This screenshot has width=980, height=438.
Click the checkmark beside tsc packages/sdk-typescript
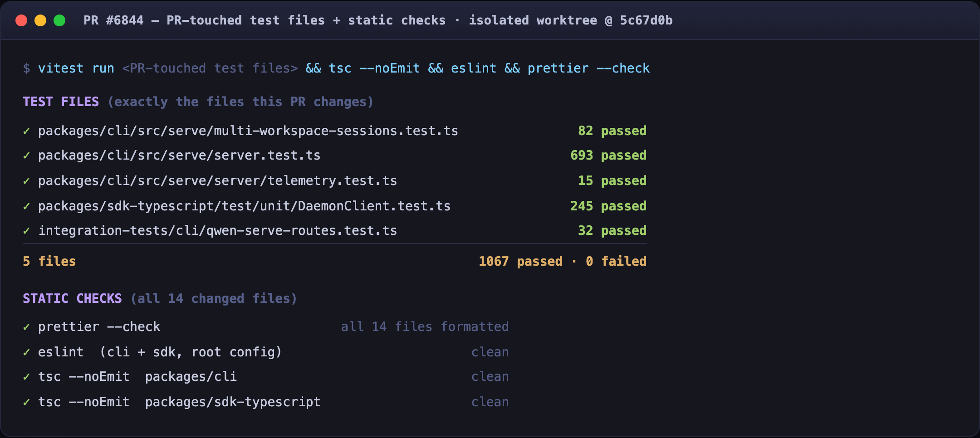click(x=27, y=402)
